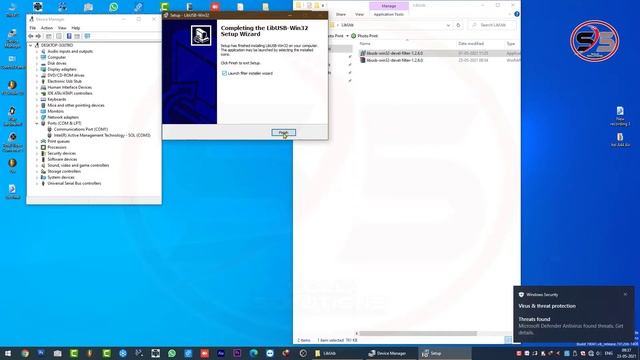
Task: Select Universal Serial Bus controllers icon
Action: click(x=43, y=183)
